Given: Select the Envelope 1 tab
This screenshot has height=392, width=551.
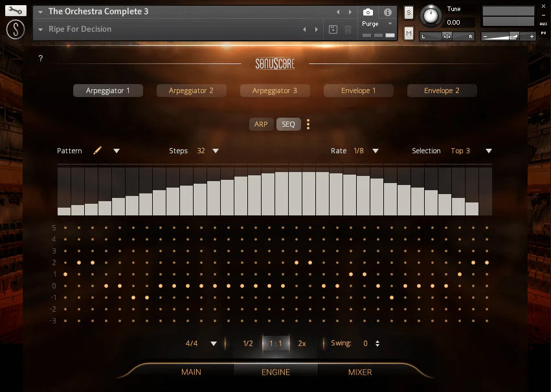Looking at the screenshot, I should (359, 91).
